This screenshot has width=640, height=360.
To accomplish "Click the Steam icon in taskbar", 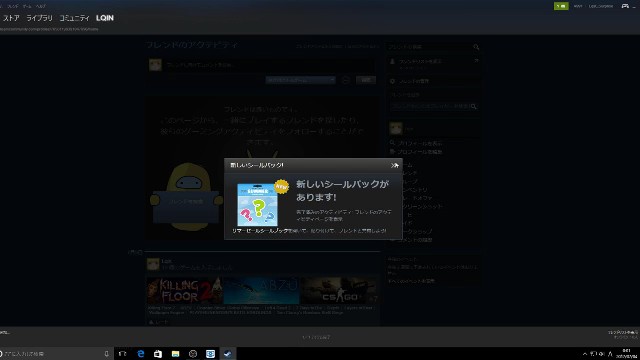I will pyautogui.click(x=228, y=353).
